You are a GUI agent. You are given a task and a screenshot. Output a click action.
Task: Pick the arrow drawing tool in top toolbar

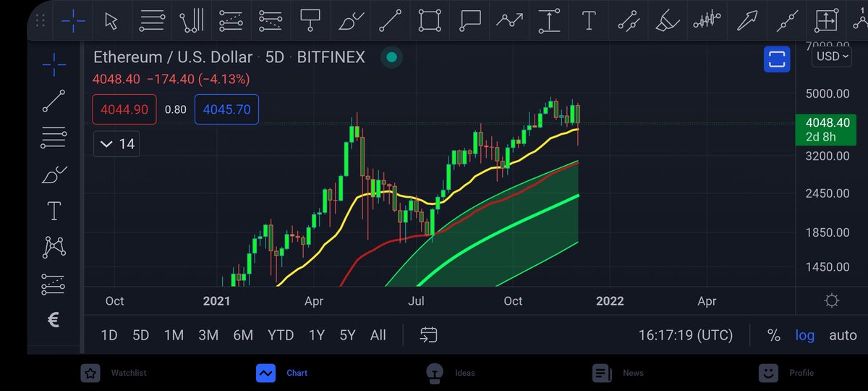pyautogui.click(x=747, y=20)
